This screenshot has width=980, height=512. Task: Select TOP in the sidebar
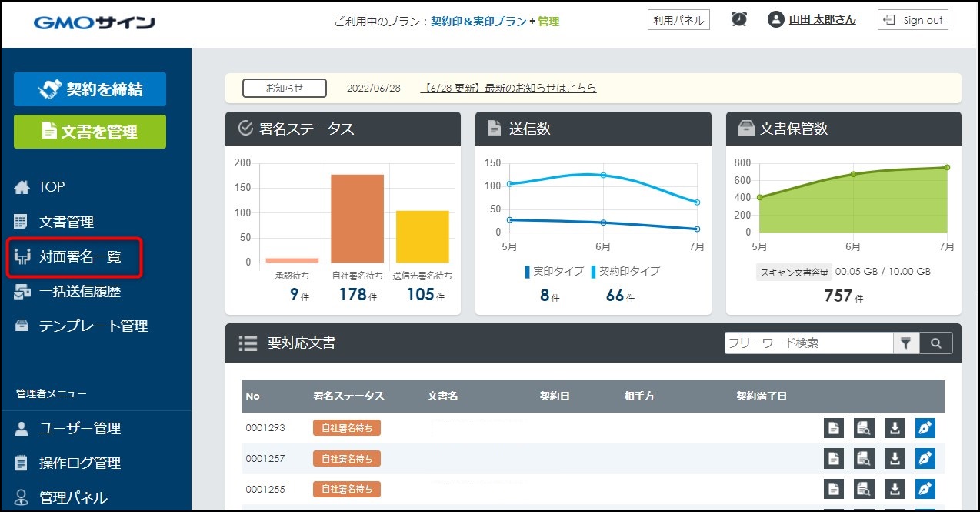click(x=52, y=187)
